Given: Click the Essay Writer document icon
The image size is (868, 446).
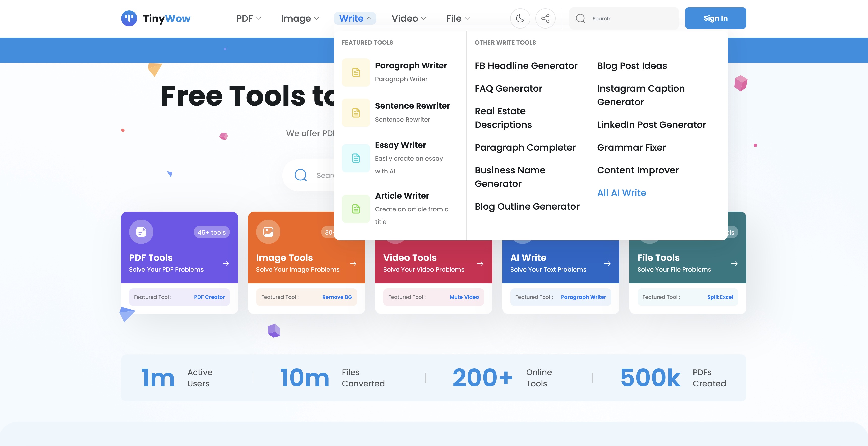Looking at the screenshot, I should pyautogui.click(x=356, y=158).
